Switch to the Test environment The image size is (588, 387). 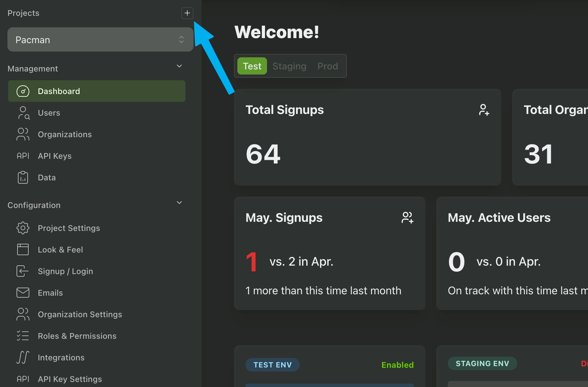click(252, 66)
